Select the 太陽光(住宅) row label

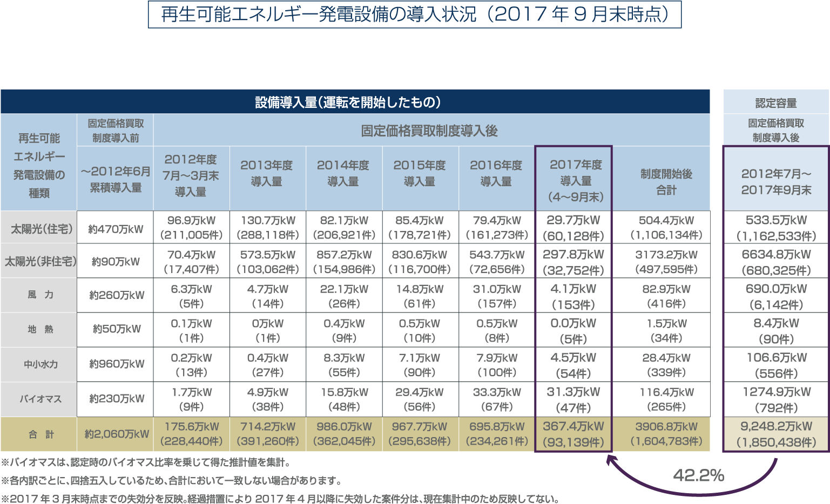[38, 228]
